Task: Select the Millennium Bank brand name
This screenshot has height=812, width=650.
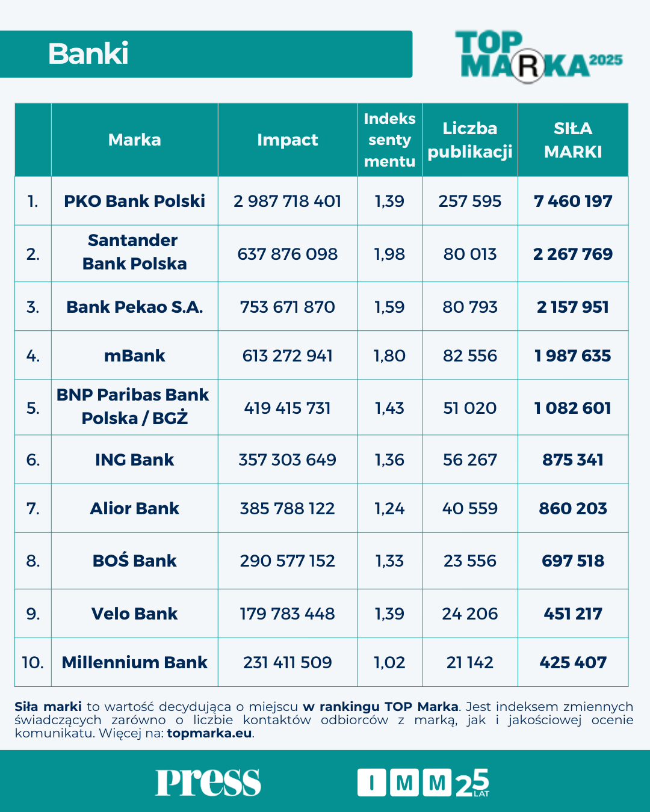Action: pyautogui.click(x=135, y=662)
